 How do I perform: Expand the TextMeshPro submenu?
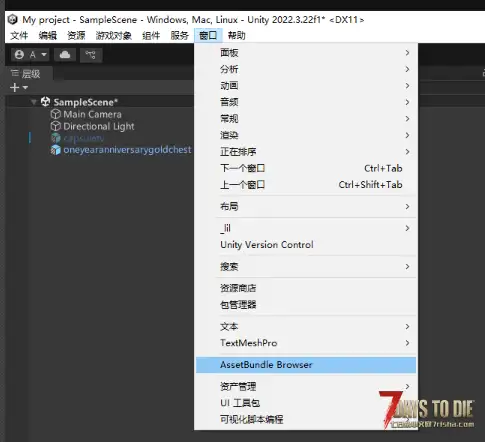[x=306, y=343]
